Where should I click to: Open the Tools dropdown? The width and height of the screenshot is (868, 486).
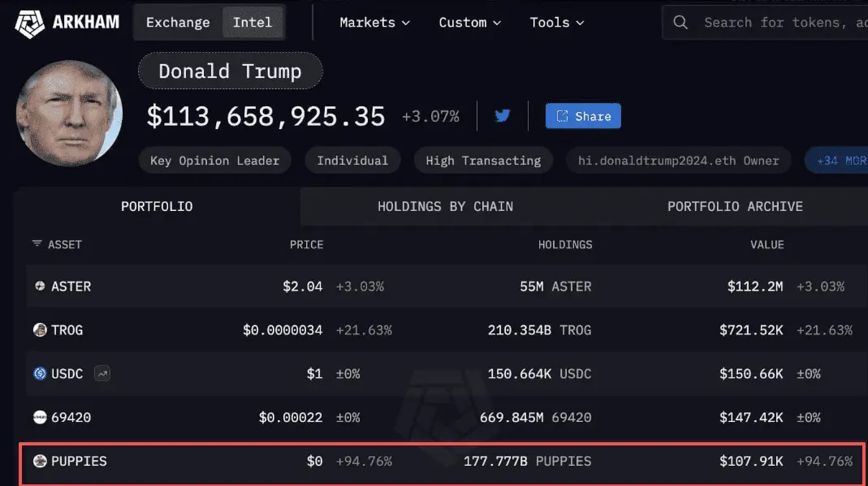click(557, 23)
